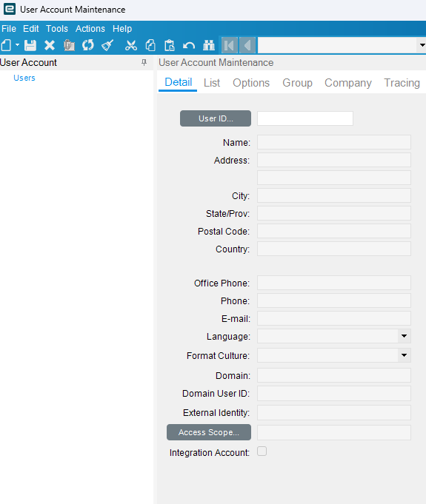This screenshot has height=504, width=426.
Task: Click the Paste clipboard icon
Action: click(x=169, y=45)
